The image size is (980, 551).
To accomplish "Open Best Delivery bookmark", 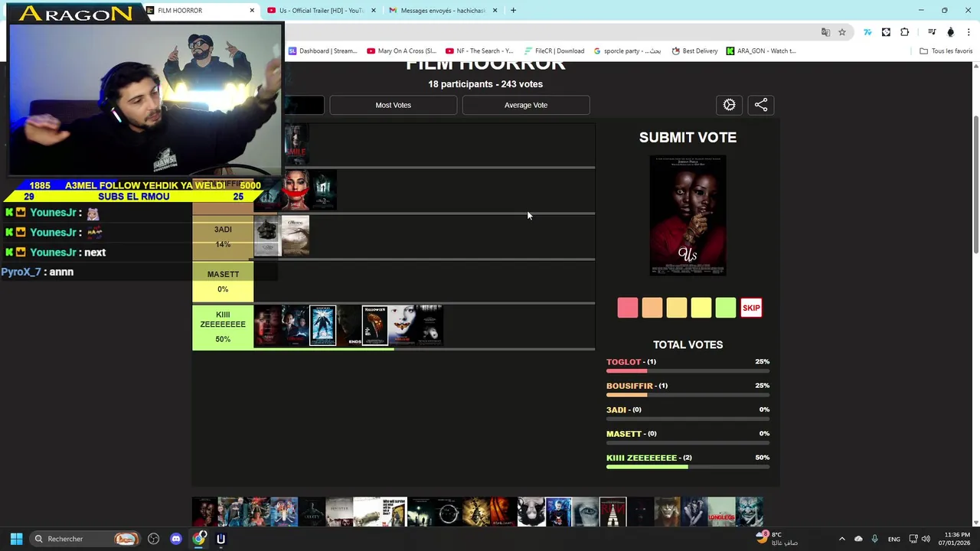I will [694, 51].
